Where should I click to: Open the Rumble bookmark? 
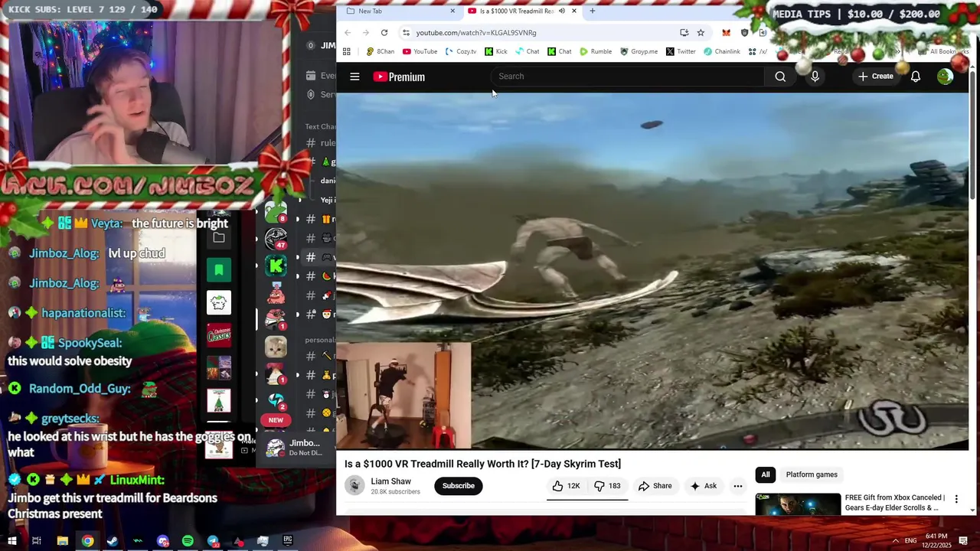pyautogui.click(x=596, y=51)
